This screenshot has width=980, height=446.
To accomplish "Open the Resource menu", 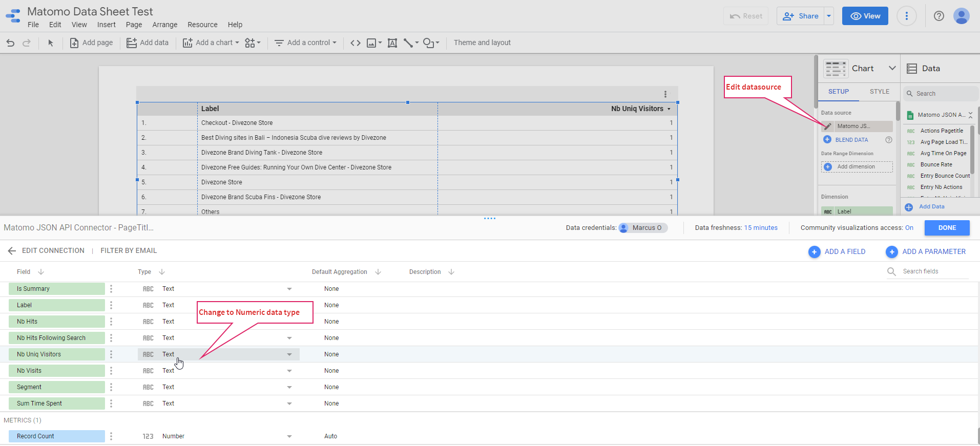I will pyautogui.click(x=202, y=25).
